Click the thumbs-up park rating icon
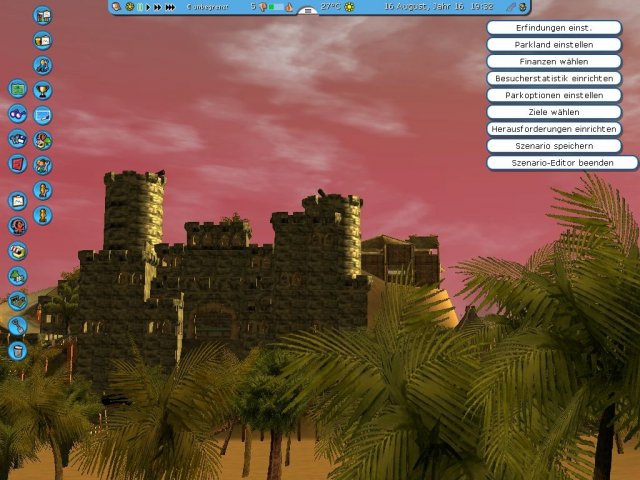This screenshot has height=480, width=640. coord(289,7)
